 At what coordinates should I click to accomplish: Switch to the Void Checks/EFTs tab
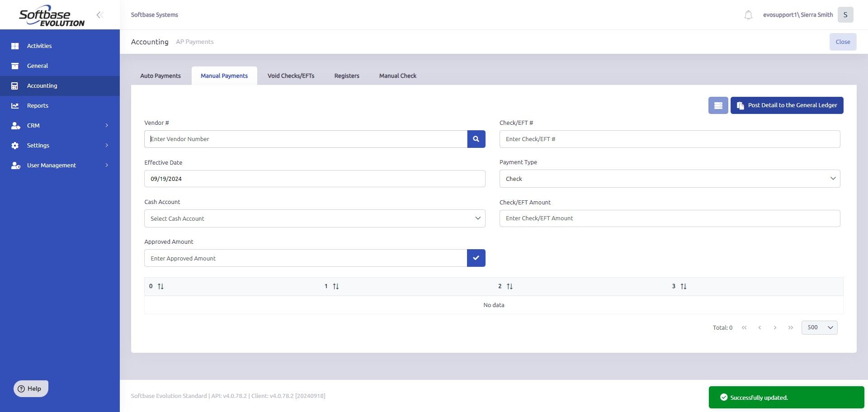(x=291, y=76)
